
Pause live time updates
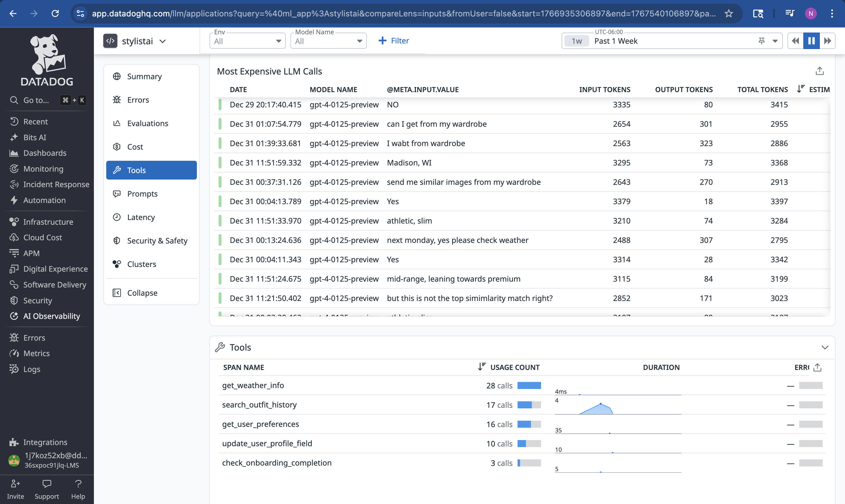click(x=811, y=41)
